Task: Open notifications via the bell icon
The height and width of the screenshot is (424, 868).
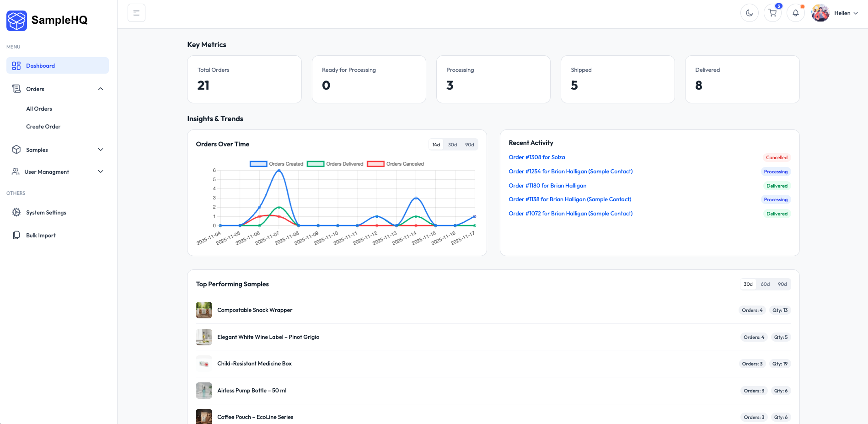Action: [796, 13]
